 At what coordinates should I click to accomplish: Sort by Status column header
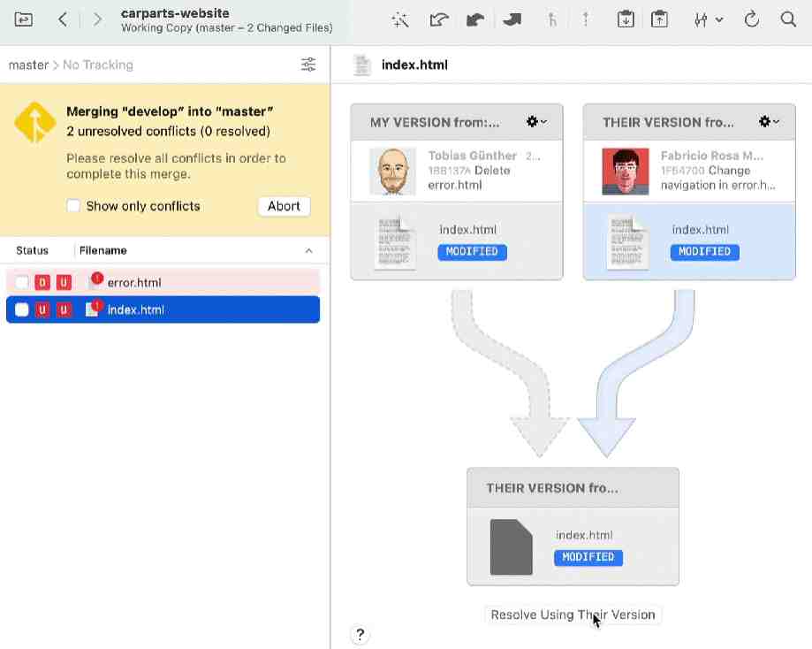(32, 250)
